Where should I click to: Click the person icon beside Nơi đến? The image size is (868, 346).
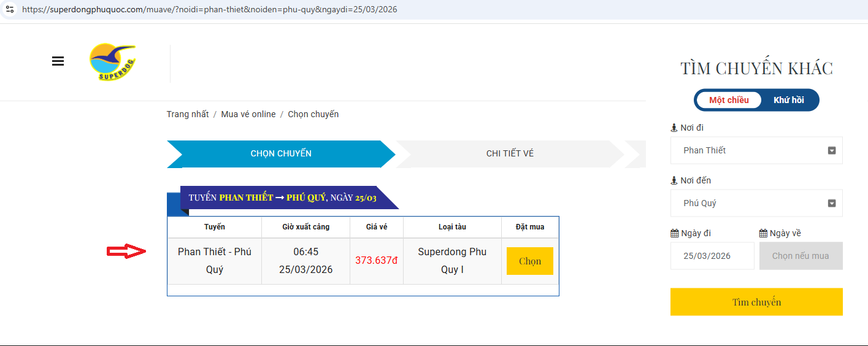pos(674,180)
